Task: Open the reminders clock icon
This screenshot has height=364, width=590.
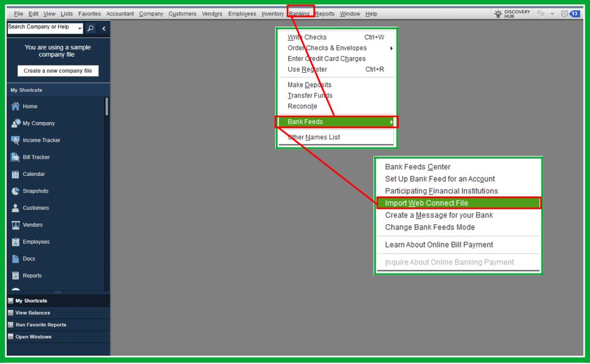Action: pos(564,14)
